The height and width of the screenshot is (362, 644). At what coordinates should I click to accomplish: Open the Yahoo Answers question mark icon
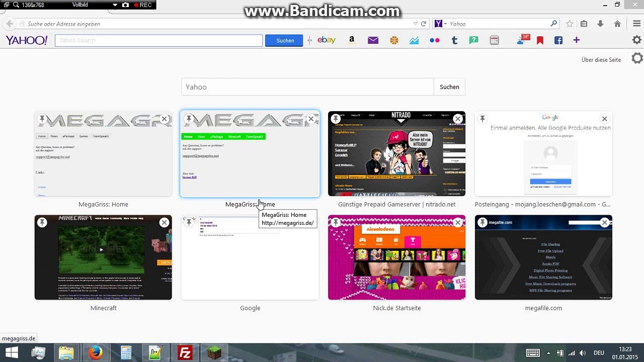(x=473, y=40)
